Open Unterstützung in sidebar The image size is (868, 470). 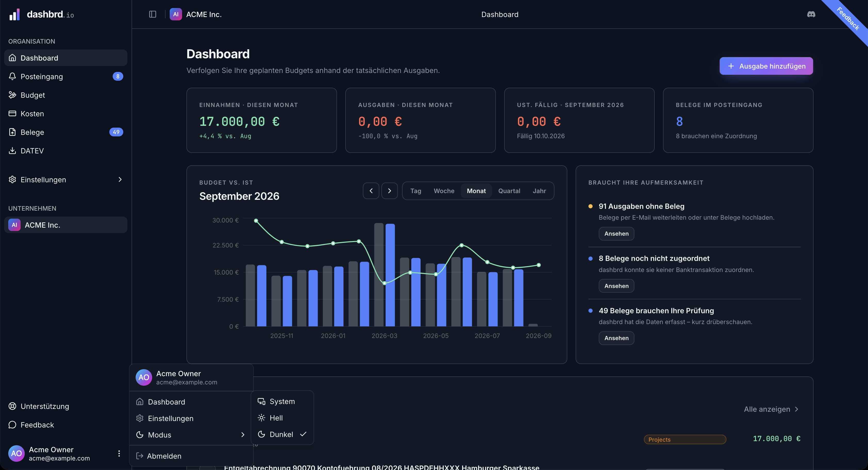tap(66, 406)
